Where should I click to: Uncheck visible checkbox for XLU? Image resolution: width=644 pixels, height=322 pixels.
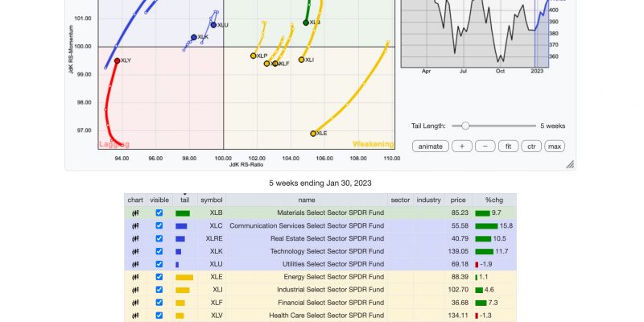159,264
